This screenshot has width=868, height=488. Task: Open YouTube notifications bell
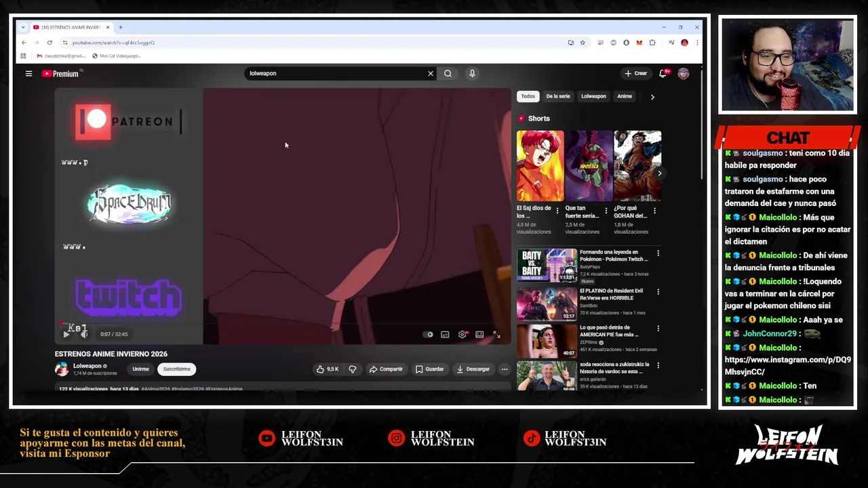(x=663, y=73)
